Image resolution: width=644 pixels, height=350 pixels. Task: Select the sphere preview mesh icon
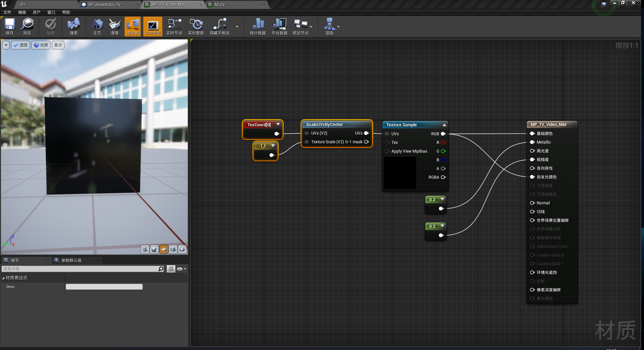154,249
